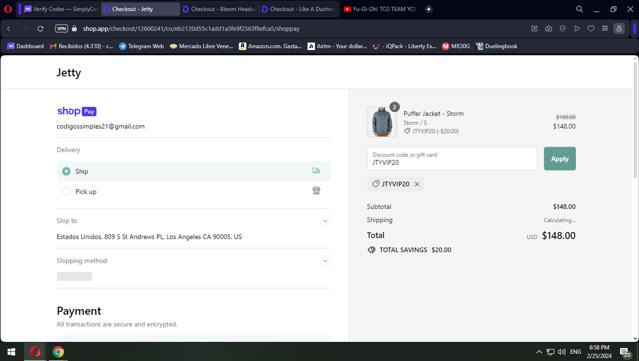639x361 pixels.
Task: Click the Jetty store name header
Action: [x=68, y=73]
